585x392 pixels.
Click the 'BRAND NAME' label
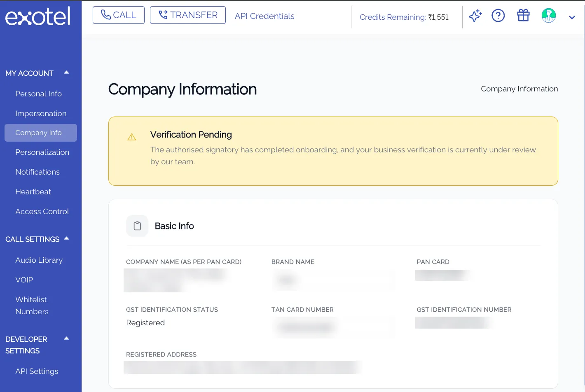pyautogui.click(x=293, y=262)
